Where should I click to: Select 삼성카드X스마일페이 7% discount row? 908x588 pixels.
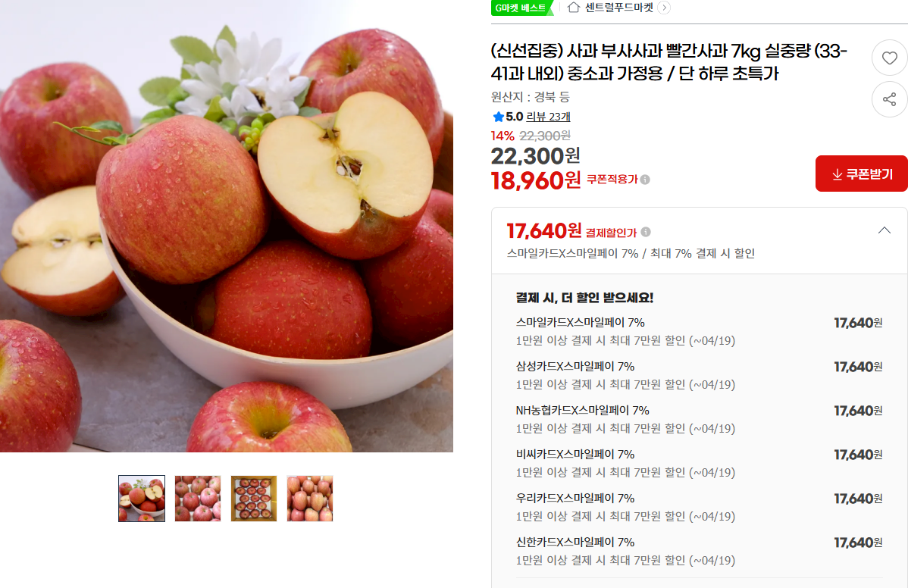[699, 375]
